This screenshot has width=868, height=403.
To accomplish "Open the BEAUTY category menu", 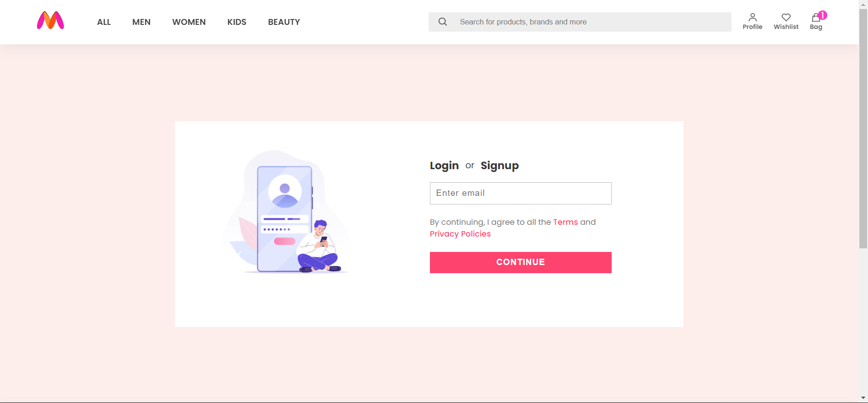I will (x=284, y=22).
